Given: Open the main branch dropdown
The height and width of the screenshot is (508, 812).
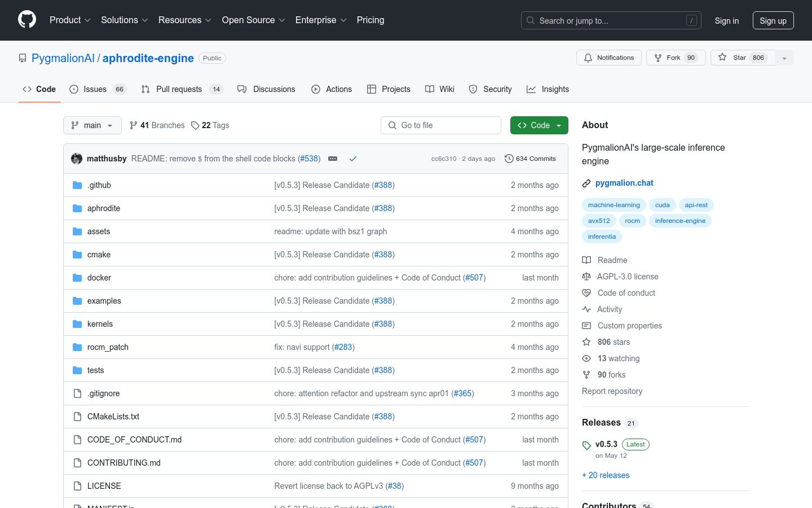Looking at the screenshot, I should click(x=92, y=125).
